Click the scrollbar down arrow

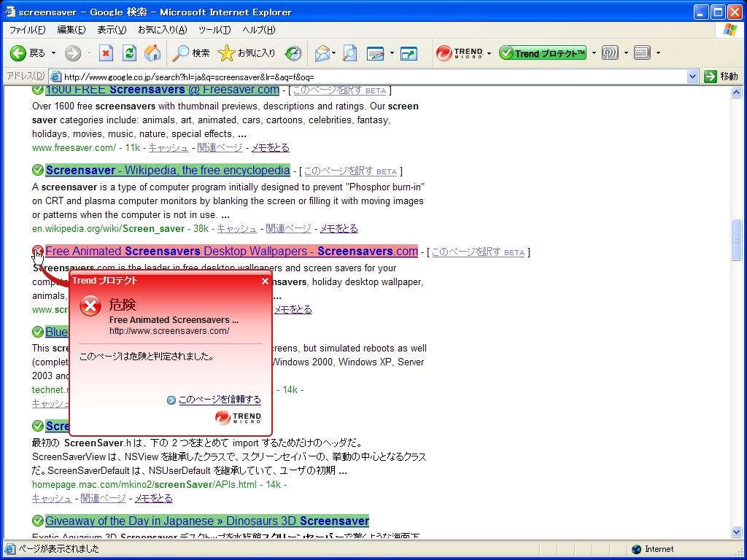click(736, 532)
